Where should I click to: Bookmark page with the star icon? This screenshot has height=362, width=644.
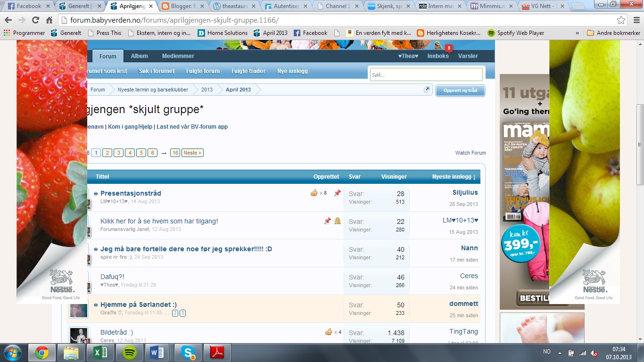[x=621, y=20]
